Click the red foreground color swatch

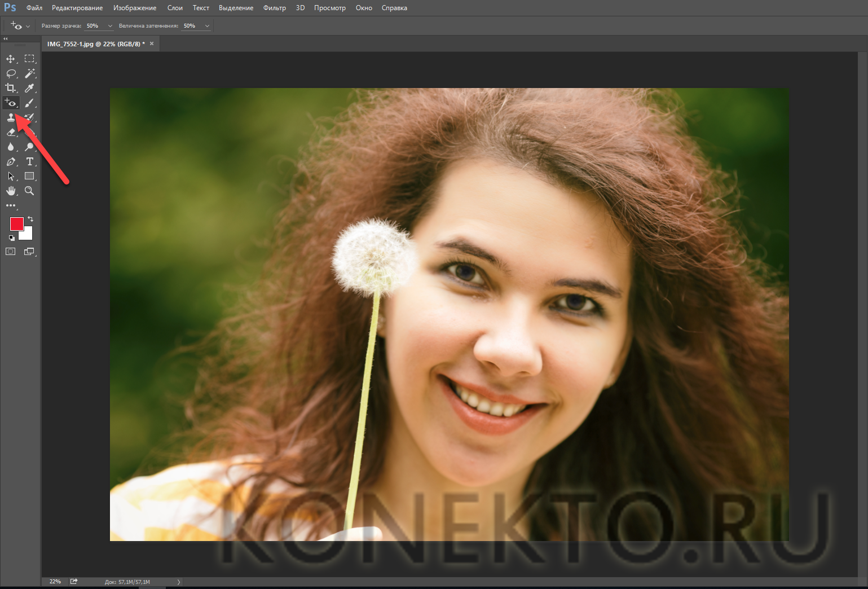16,223
